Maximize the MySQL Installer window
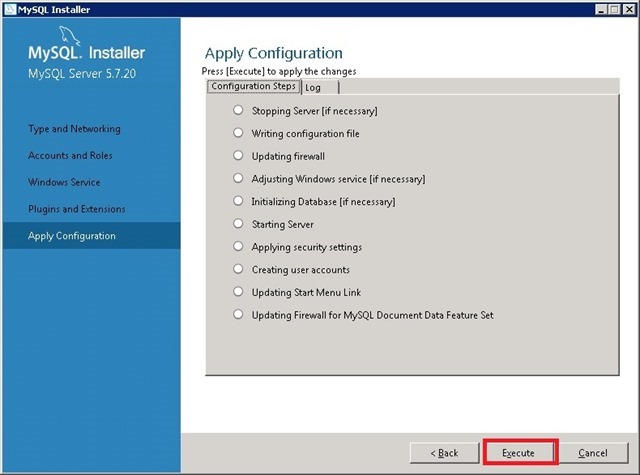 tap(614, 9)
